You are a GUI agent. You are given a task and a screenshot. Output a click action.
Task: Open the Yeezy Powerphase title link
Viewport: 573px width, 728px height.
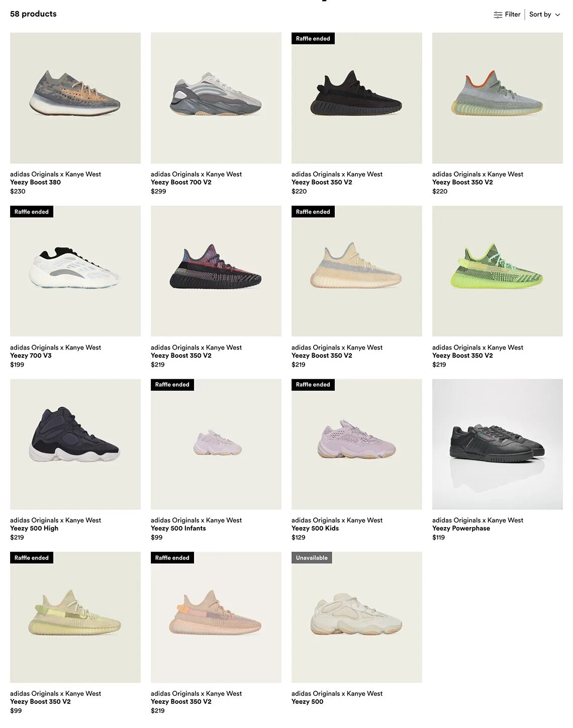(x=461, y=528)
